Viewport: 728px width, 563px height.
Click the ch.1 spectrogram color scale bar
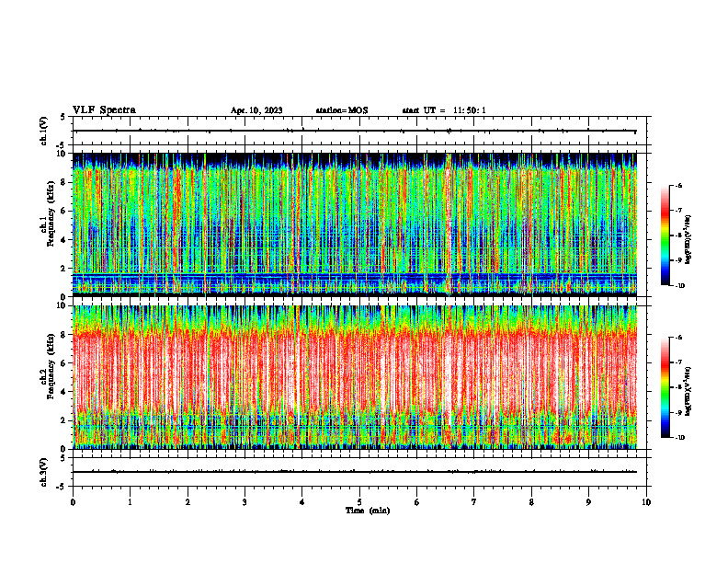[x=665, y=236]
